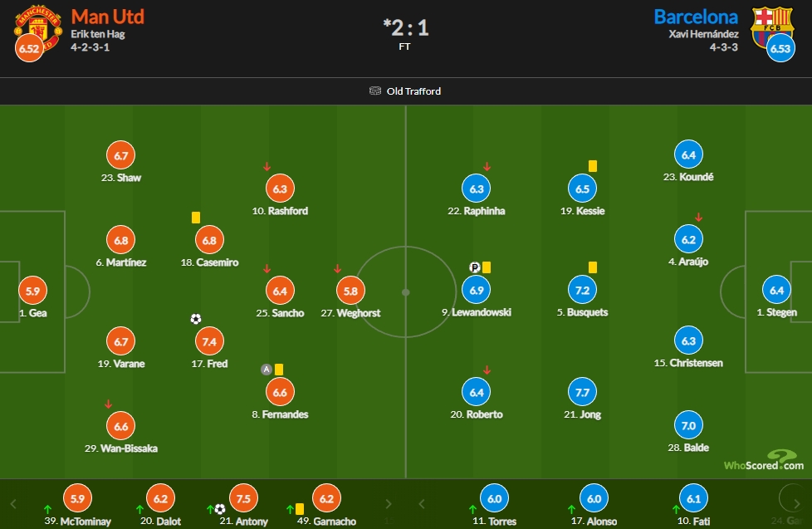Image resolution: width=812 pixels, height=529 pixels.
Task: Show previous Barcelona substitutes with left chevron
Action: click(422, 503)
